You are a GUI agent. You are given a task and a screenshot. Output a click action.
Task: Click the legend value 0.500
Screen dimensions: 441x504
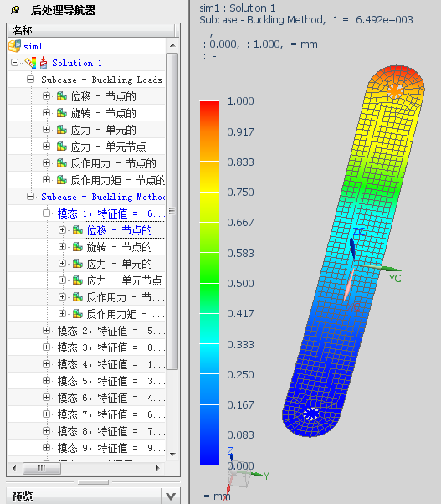click(240, 284)
